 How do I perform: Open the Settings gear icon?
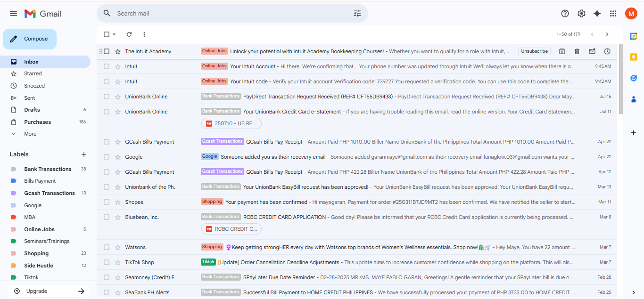tap(581, 14)
